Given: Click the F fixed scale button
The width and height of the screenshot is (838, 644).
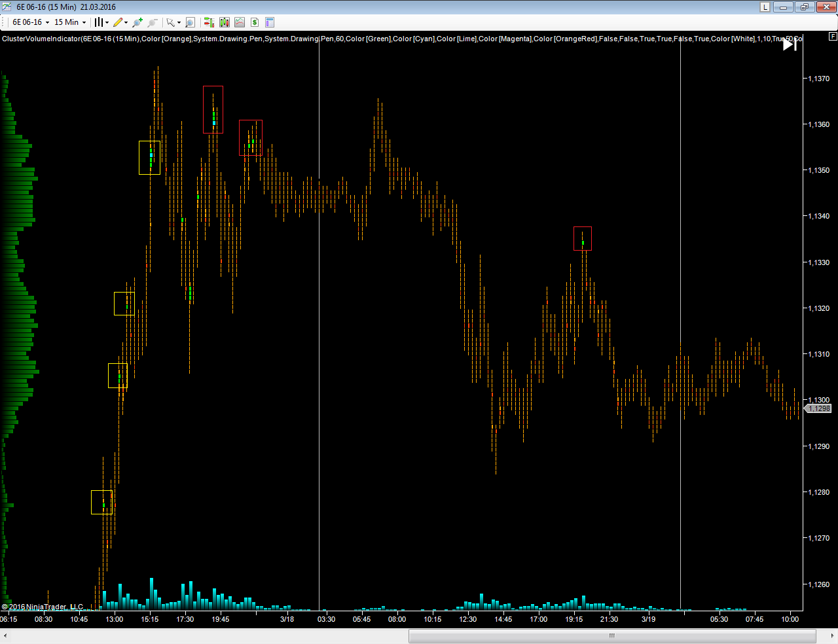Looking at the screenshot, I should coord(833,37).
